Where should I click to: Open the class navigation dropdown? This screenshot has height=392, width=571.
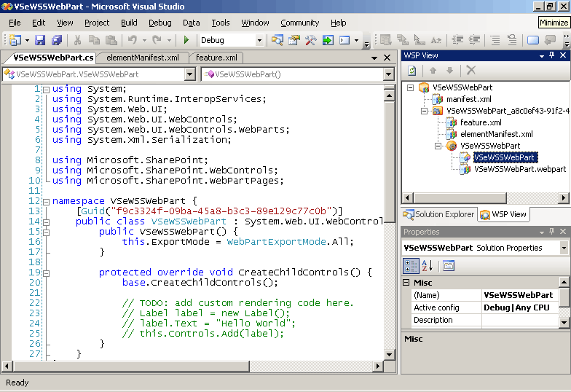pyautogui.click(x=189, y=74)
